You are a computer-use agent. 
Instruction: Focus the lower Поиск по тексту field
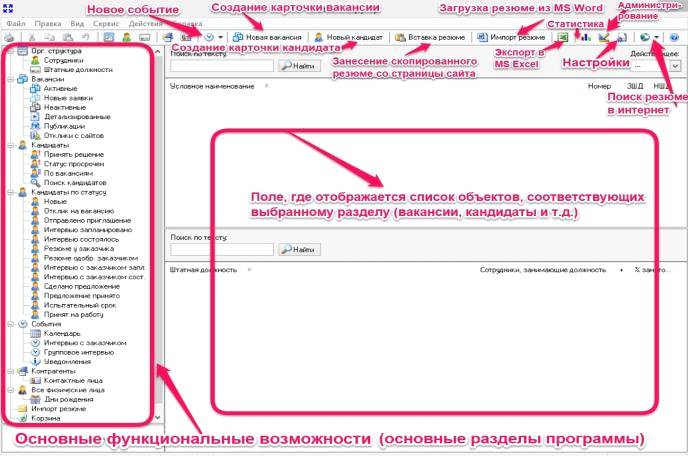(222, 249)
